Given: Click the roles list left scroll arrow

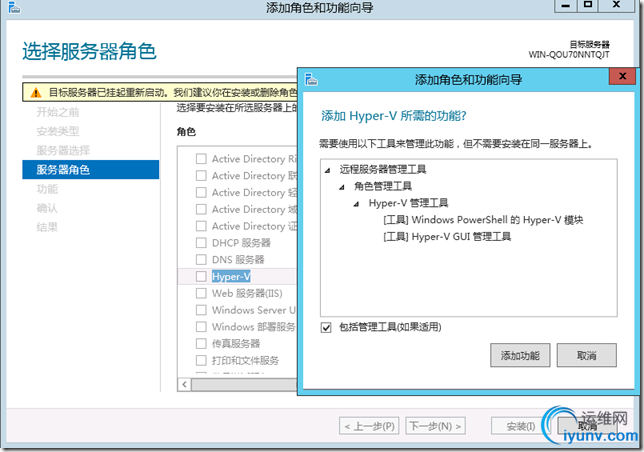Looking at the screenshot, I should tap(184, 385).
